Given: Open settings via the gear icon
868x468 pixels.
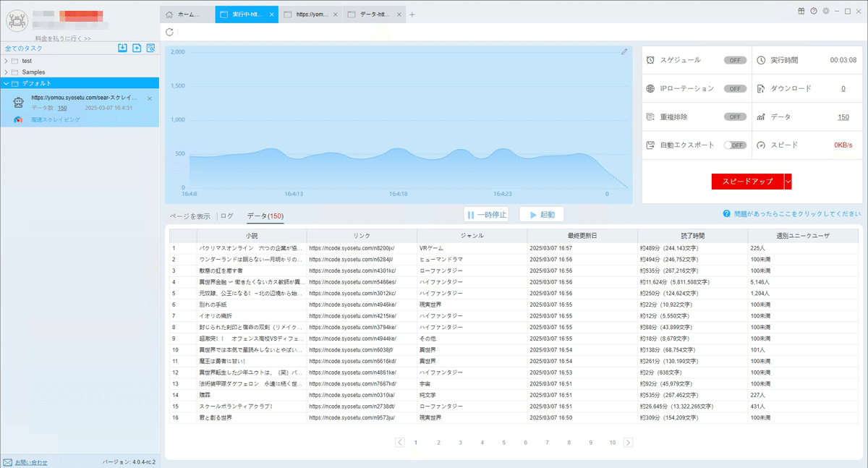Looking at the screenshot, I should [826, 12].
